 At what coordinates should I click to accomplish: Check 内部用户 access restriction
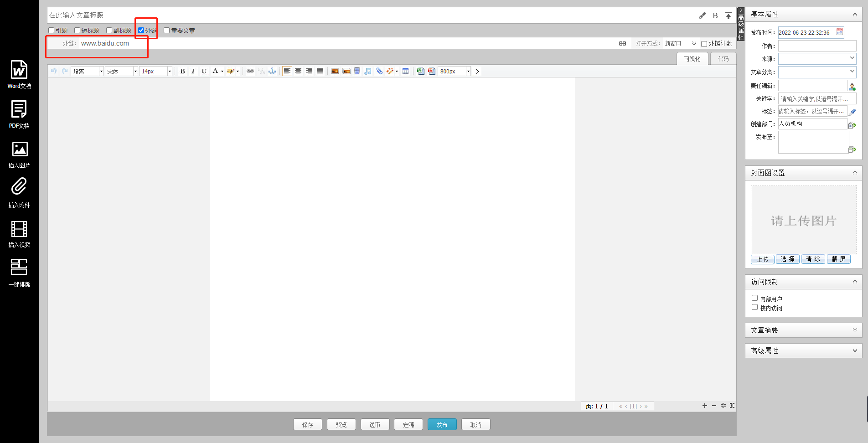click(755, 298)
